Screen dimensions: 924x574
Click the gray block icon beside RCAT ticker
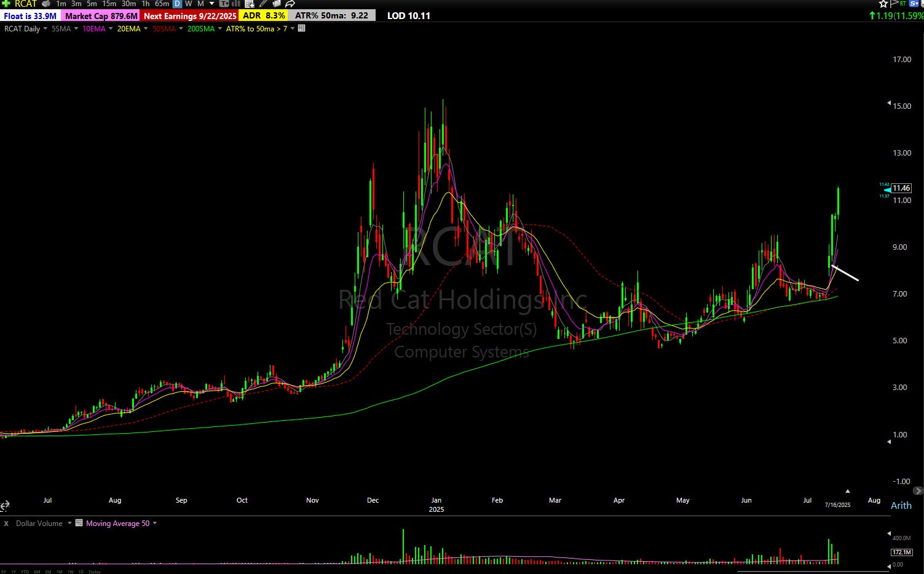pyautogui.click(x=46, y=4)
